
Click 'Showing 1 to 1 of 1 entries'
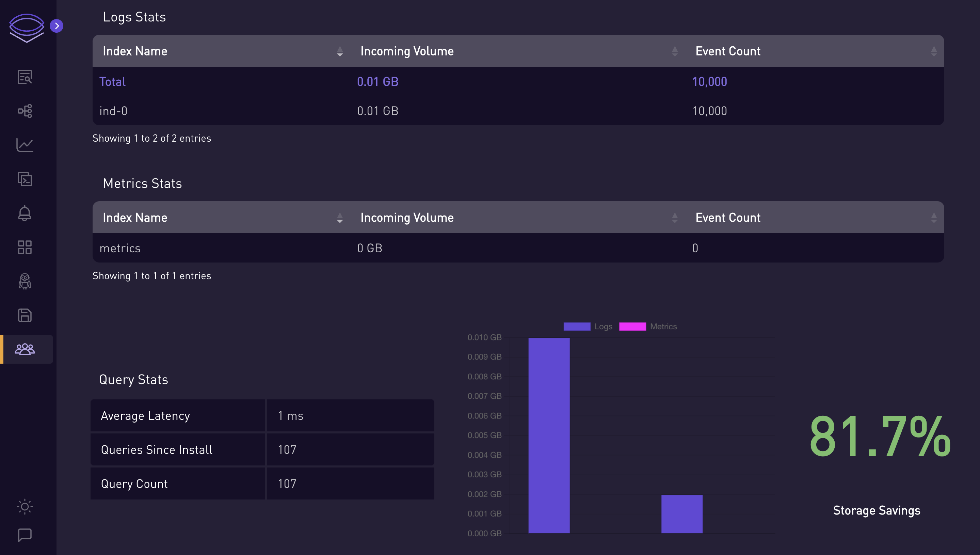point(152,276)
